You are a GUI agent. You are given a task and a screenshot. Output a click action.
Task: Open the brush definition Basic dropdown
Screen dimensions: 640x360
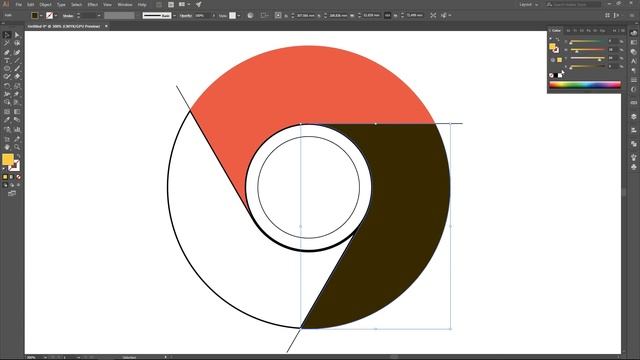tap(174, 16)
